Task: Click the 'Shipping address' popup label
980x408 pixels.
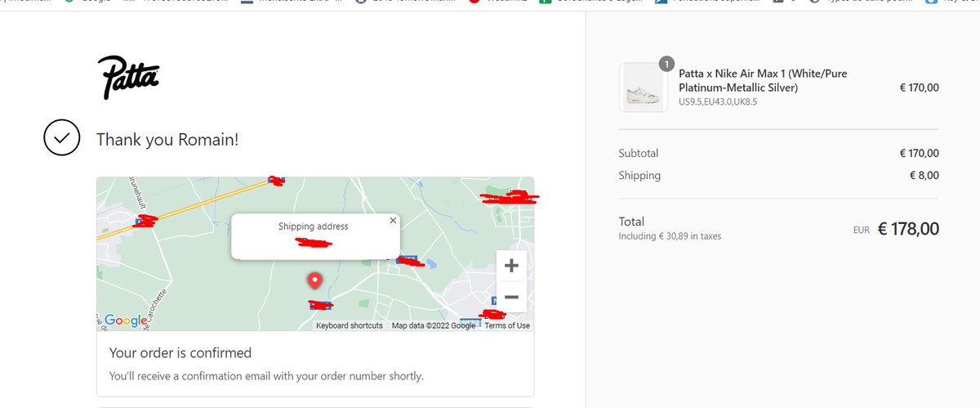Action: coord(313,226)
